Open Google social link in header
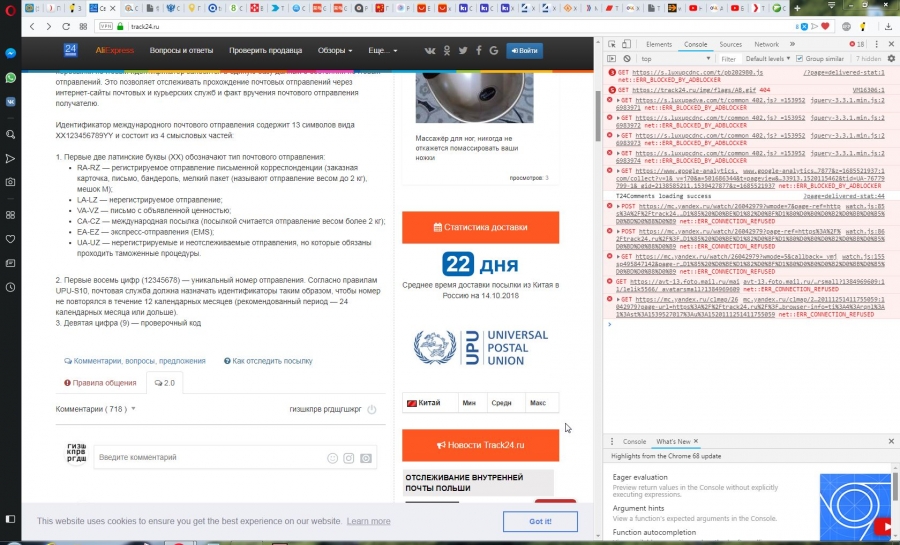 point(494,50)
